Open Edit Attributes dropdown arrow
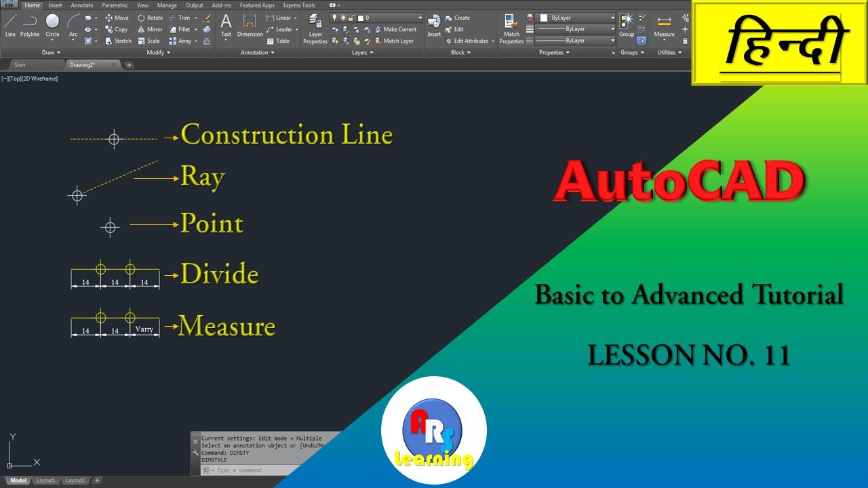 click(x=492, y=41)
